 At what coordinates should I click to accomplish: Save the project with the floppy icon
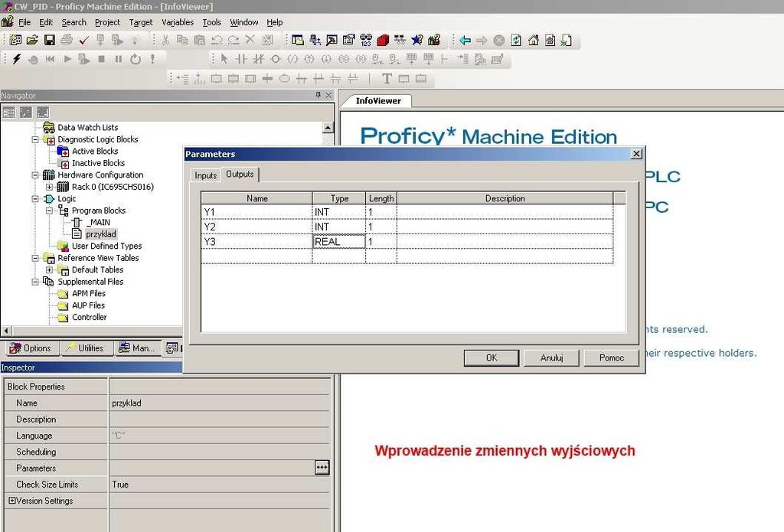(x=50, y=40)
